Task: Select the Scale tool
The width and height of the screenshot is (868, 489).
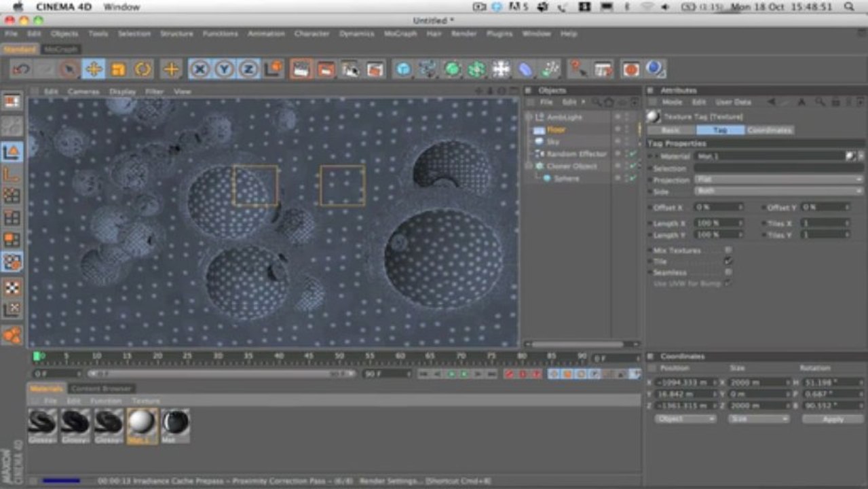Action: (118, 69)
